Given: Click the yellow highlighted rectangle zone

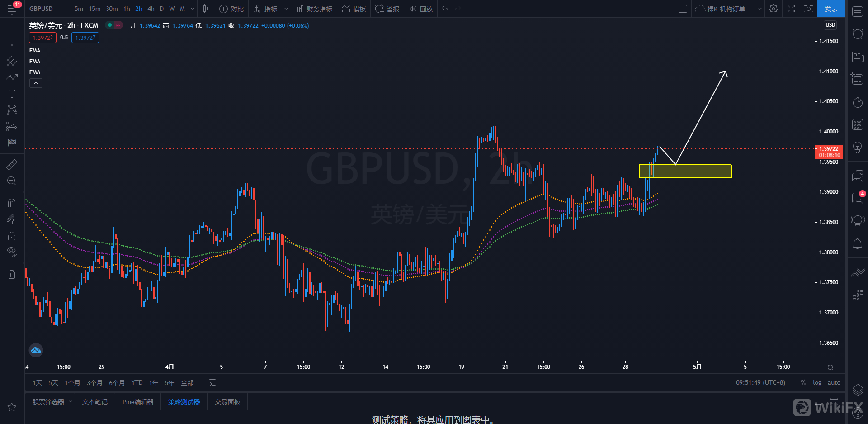Looking at the screenshot, I should tap(685, 172).
